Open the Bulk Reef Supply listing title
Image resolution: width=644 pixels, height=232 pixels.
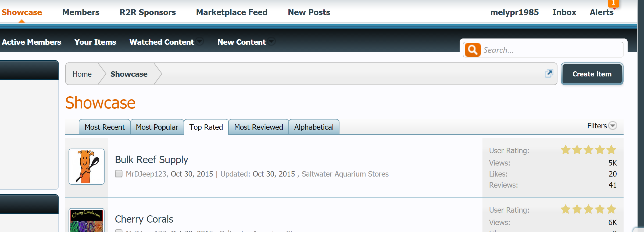151,160
